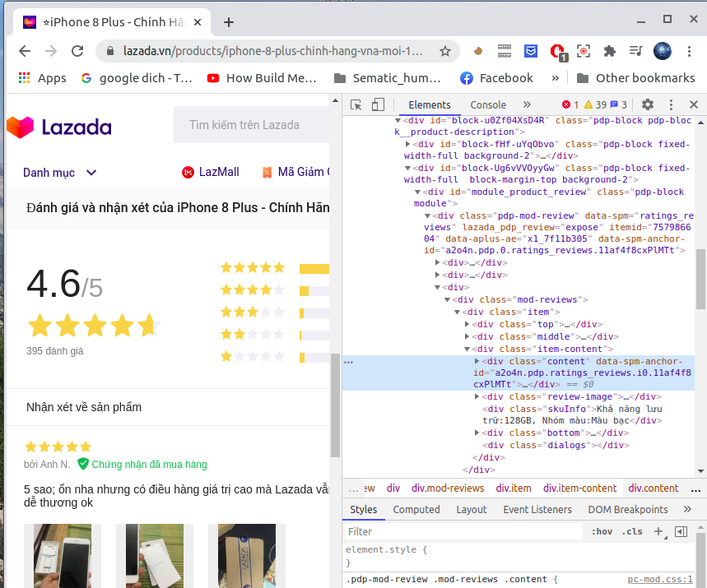Switch to the Elements tab

pyautogui.click(x=430, y=105)
